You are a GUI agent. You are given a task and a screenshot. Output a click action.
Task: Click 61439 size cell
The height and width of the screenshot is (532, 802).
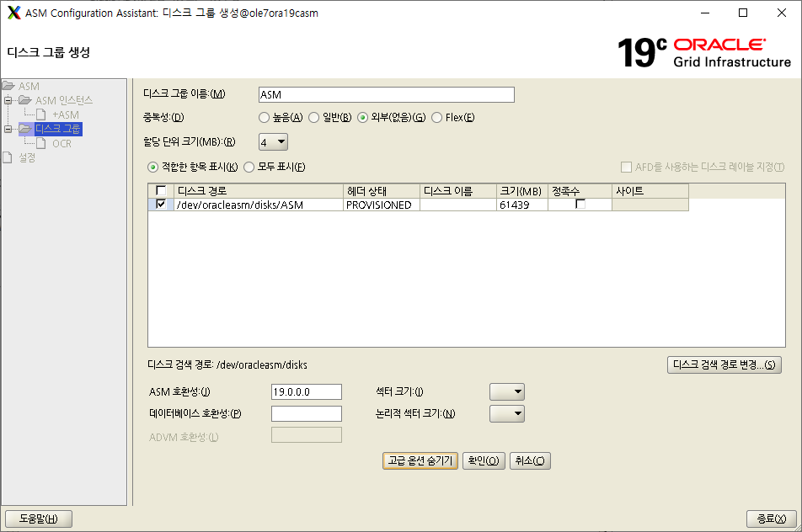coord(522,205)
